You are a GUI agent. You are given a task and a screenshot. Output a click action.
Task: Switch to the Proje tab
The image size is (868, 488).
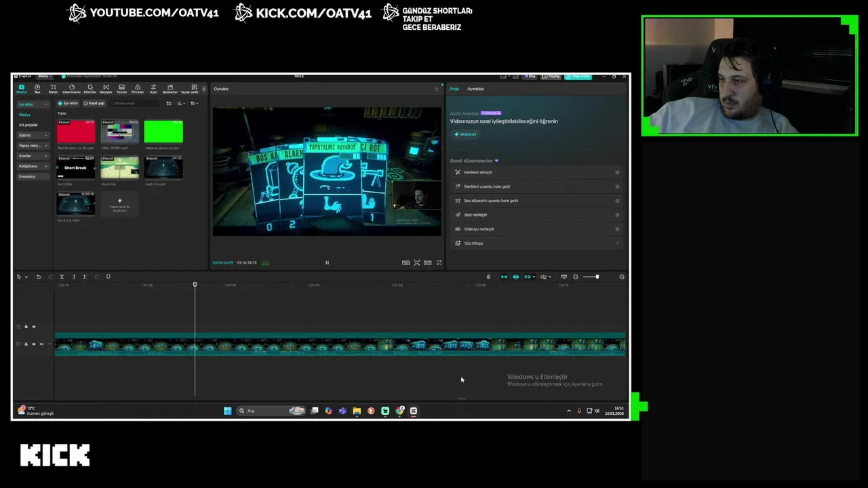(x=454, y=89)
